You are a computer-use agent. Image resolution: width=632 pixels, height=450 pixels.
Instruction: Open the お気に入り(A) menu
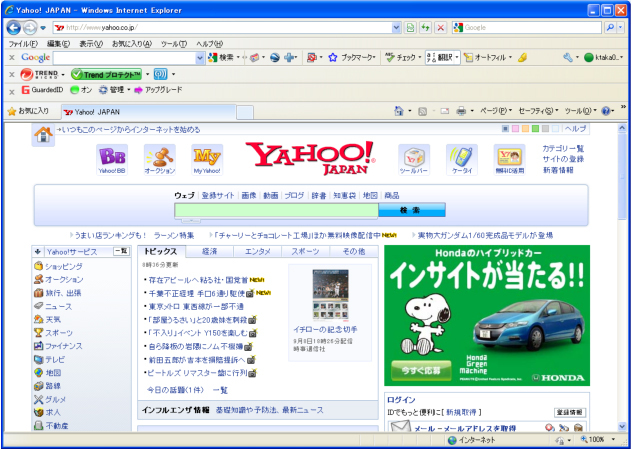pos(132,44)
